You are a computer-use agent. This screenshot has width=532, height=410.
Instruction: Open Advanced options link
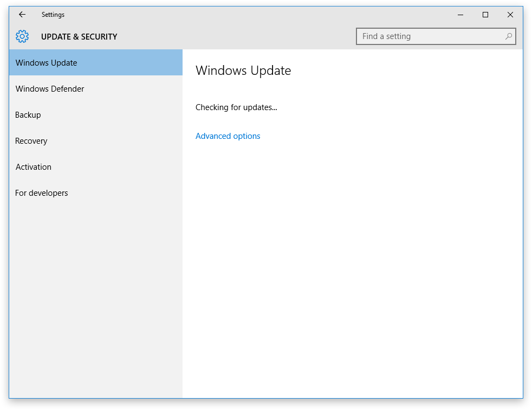[228, 136]
